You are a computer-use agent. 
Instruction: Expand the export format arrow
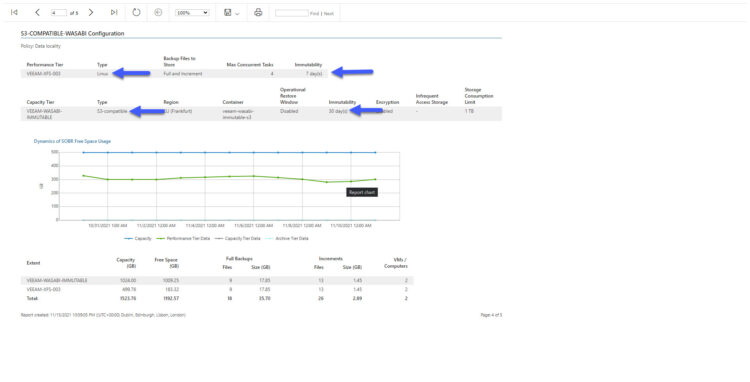(237, 13)
